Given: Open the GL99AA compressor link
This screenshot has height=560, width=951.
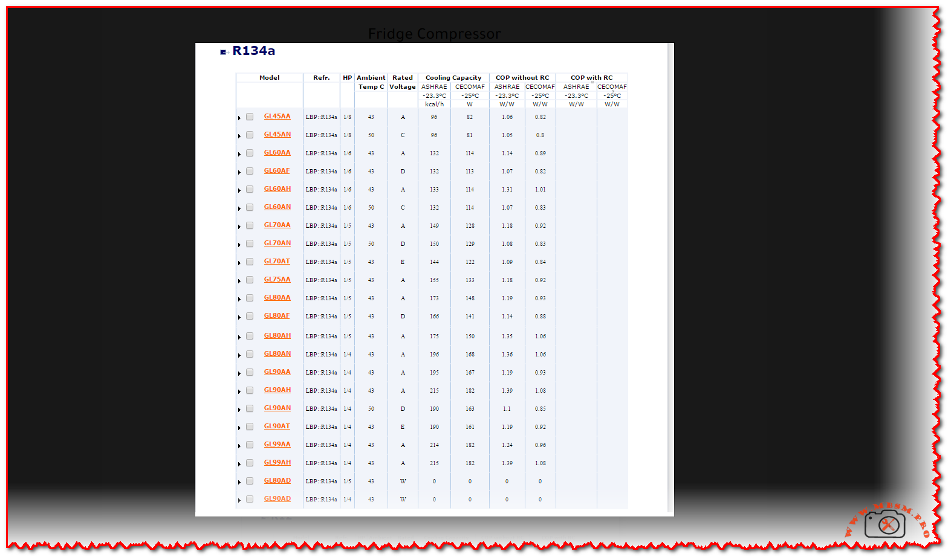Looking at the screenshot, I should (x=277, y=445).
